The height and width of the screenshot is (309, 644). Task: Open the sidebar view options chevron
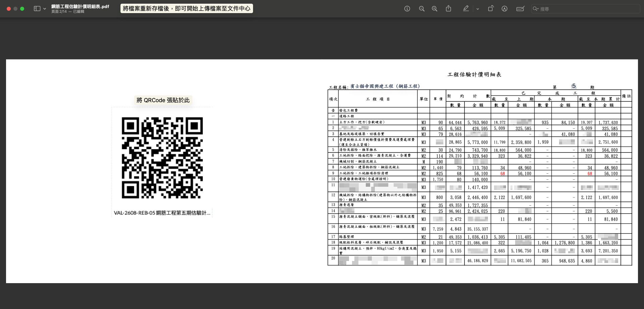tap(45, 9)
